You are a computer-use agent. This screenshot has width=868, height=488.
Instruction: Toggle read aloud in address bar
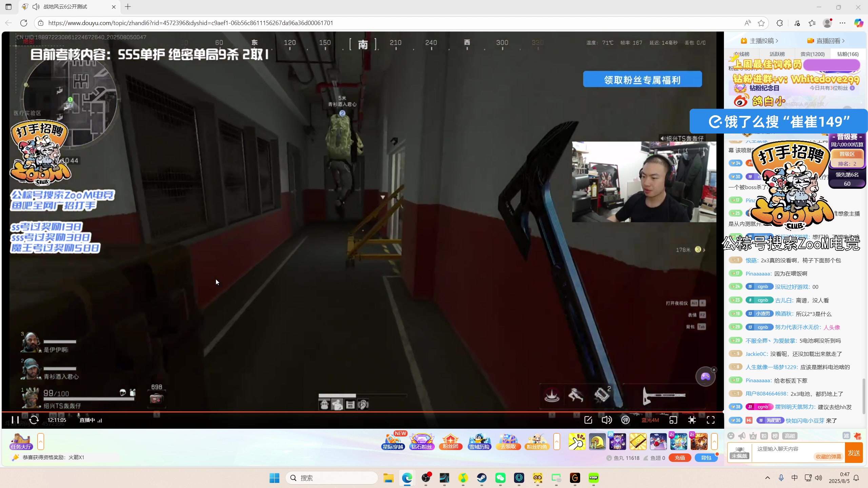click(x=748, y=23)
